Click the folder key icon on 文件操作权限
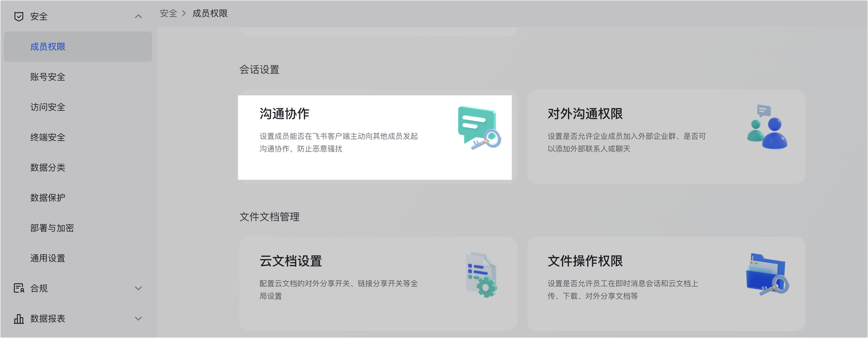 [767, 274]
